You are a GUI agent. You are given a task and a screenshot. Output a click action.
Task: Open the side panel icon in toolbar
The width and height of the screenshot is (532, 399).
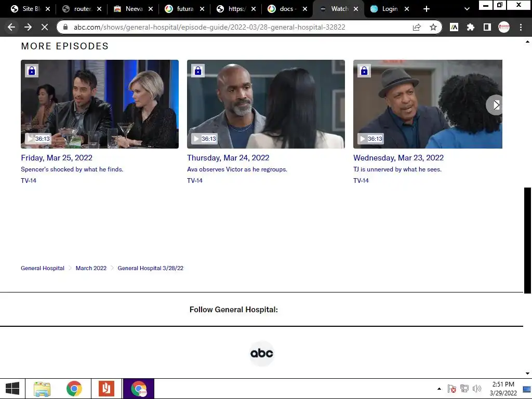point(487,27)
